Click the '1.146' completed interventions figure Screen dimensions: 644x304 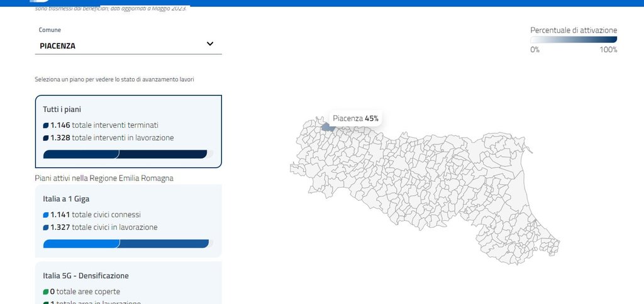pyautogui.click(x=60, y=125)
